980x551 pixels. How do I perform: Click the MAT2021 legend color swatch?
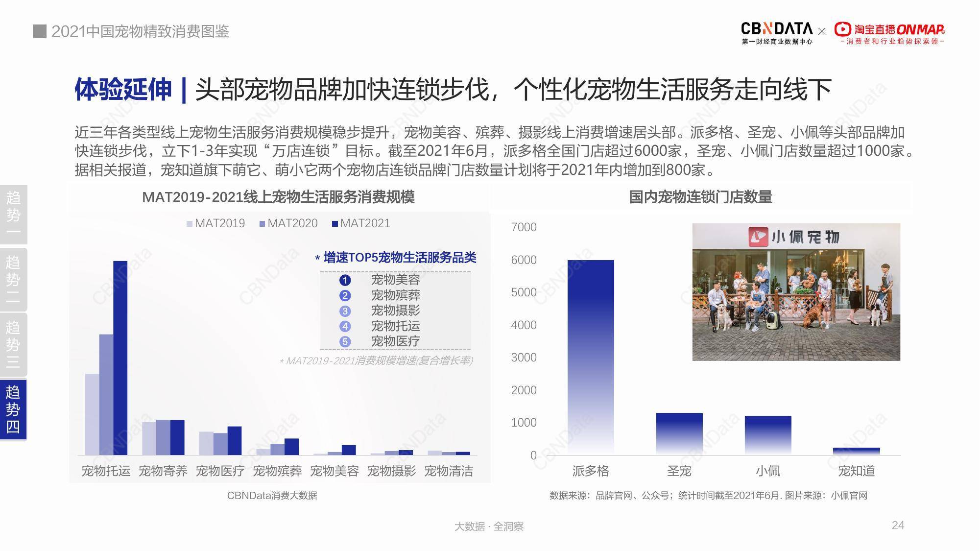[x=335, y=224]
